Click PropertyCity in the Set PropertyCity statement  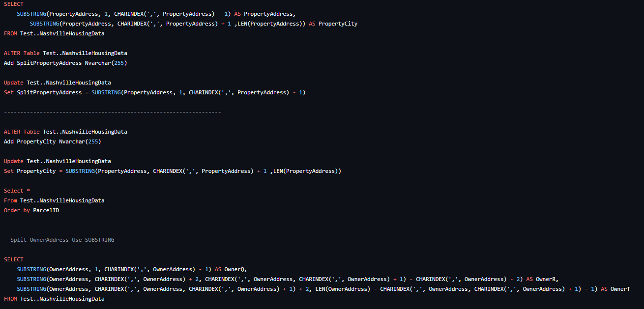pos(36,171)
